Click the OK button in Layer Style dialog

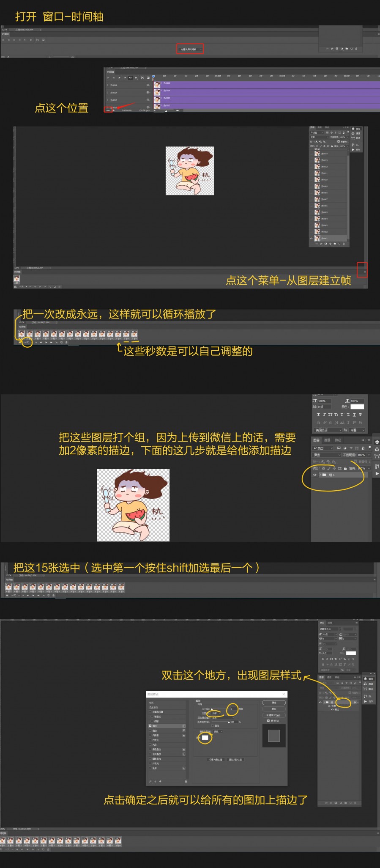[274, 703]
